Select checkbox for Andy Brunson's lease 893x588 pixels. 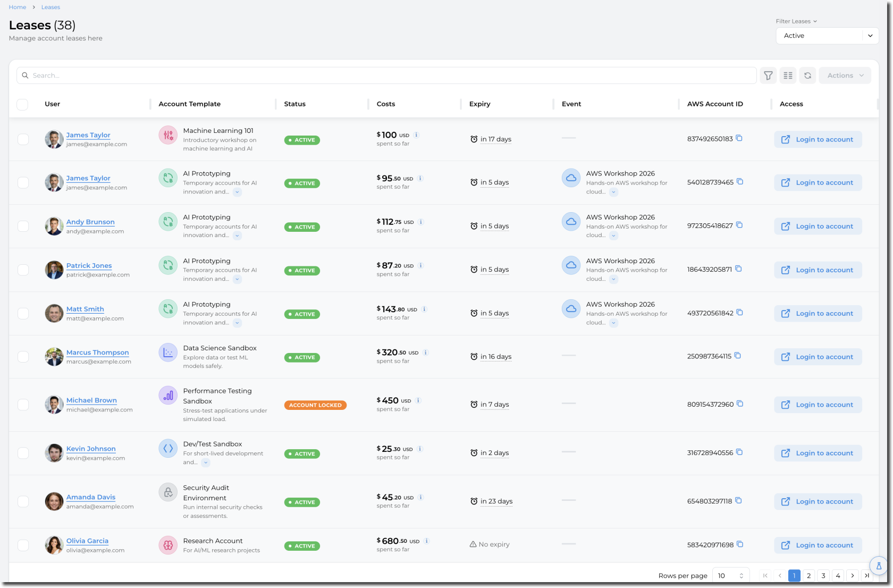point(23,226)
